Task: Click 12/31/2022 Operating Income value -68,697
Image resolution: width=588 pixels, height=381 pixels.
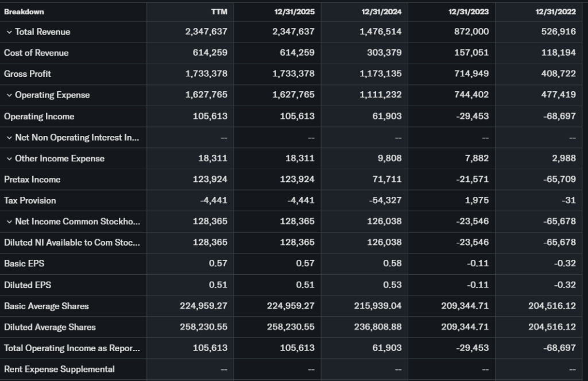Action: [x=559, y=116]
